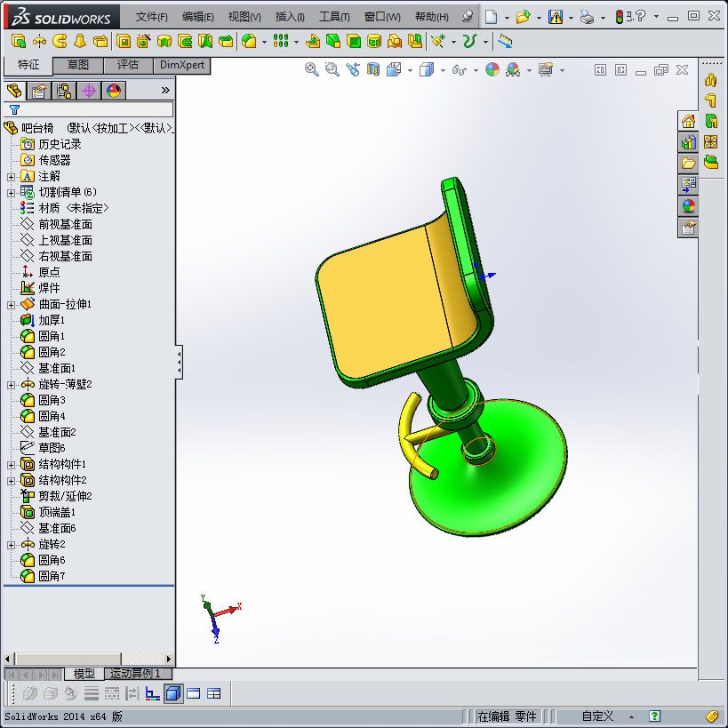This screenshot has height=728, width=728.
Task: Select the Extruded Cut tool
Action: click(124, 41)
